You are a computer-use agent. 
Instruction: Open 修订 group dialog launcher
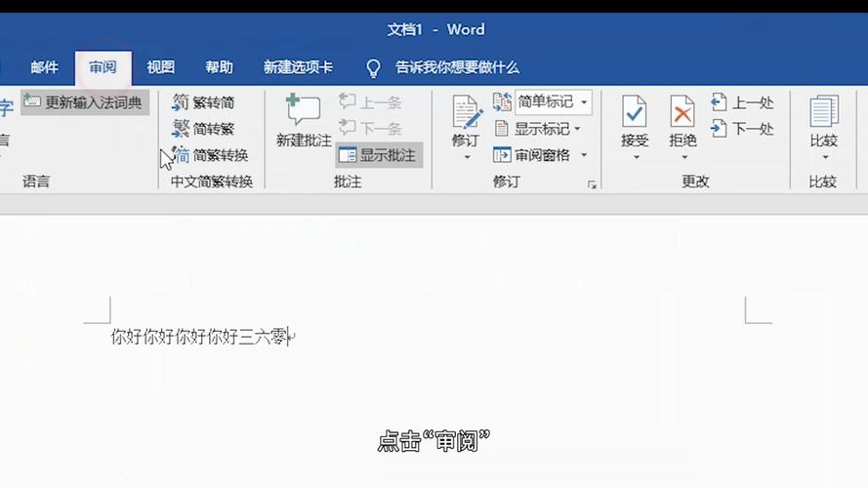(592, 184)
